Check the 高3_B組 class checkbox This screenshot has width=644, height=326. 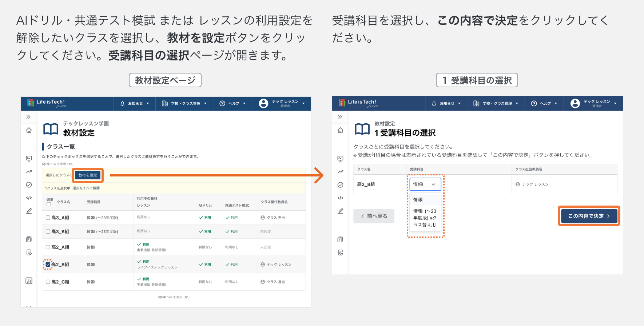click(48, 231)
